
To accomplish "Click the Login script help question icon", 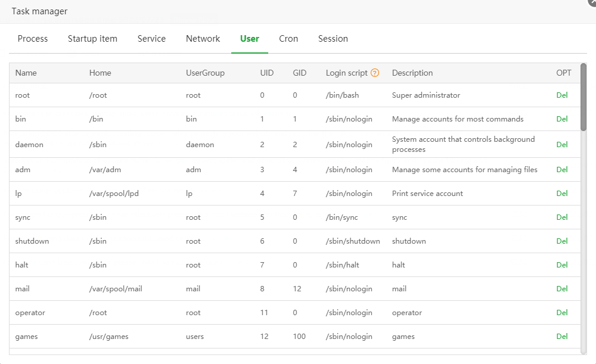I will tap(375, 73).
